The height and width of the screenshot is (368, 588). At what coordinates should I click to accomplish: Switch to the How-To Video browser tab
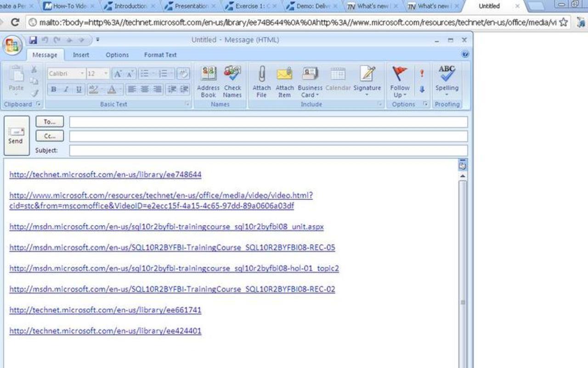[x=69, y=6]
